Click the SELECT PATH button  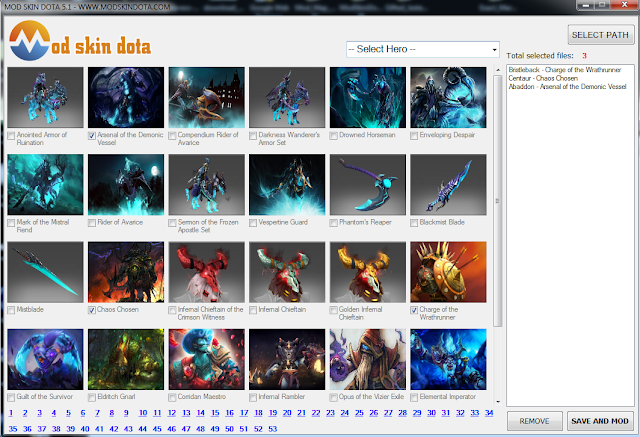tap(600, 35)
